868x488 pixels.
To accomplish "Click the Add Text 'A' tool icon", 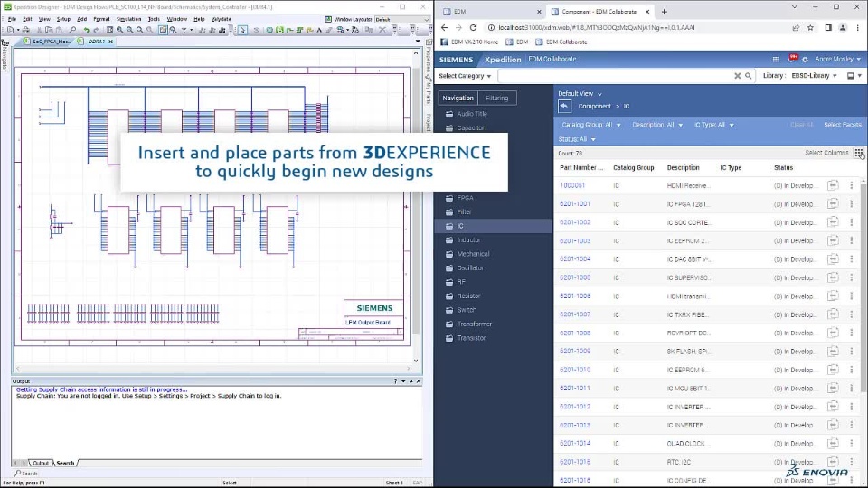I will pyautogui.click(x=319, y=30).
